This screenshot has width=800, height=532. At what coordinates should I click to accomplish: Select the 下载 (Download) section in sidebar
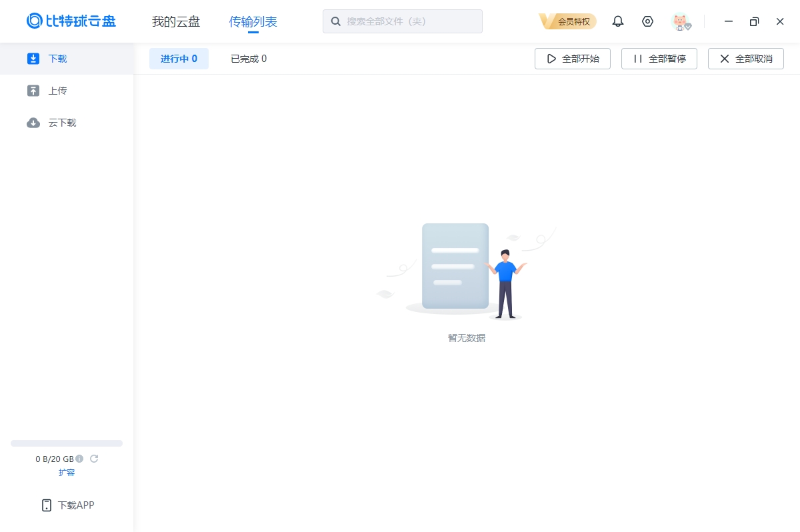pyautogui.click(x=57, y=59)
